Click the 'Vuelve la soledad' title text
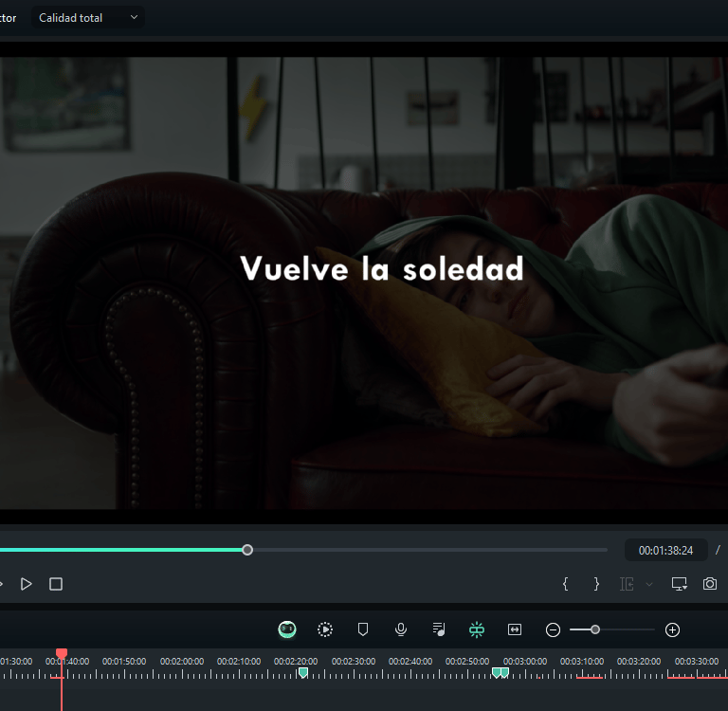Image resolution: width=728 pixels, height=711 pixels. pyautogui.click(x=382, y=268)
